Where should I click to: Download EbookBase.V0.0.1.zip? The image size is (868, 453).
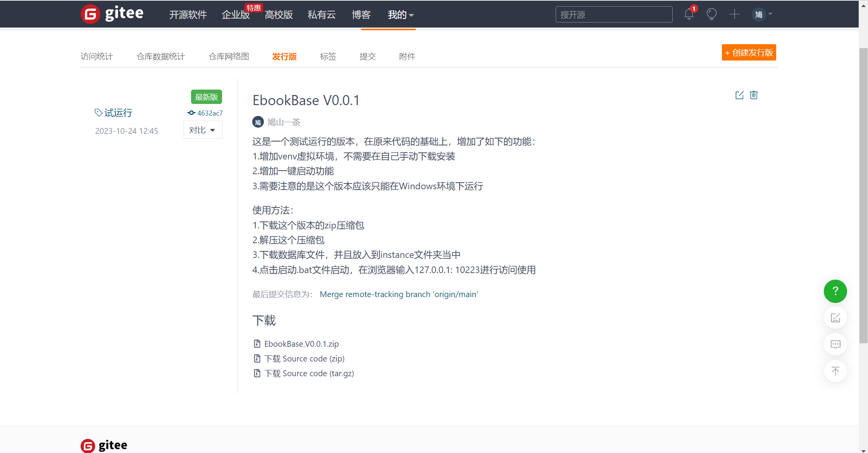tap(301, 344)
